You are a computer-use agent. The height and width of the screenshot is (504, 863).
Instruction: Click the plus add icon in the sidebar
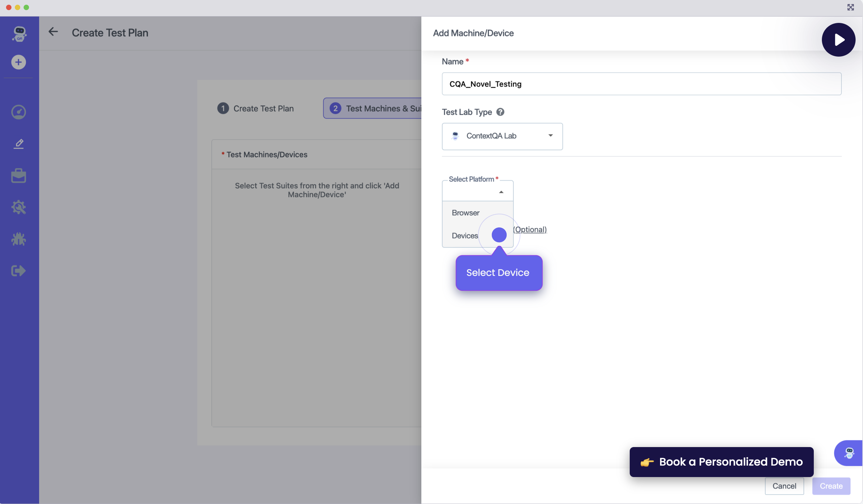coord(19,62)
